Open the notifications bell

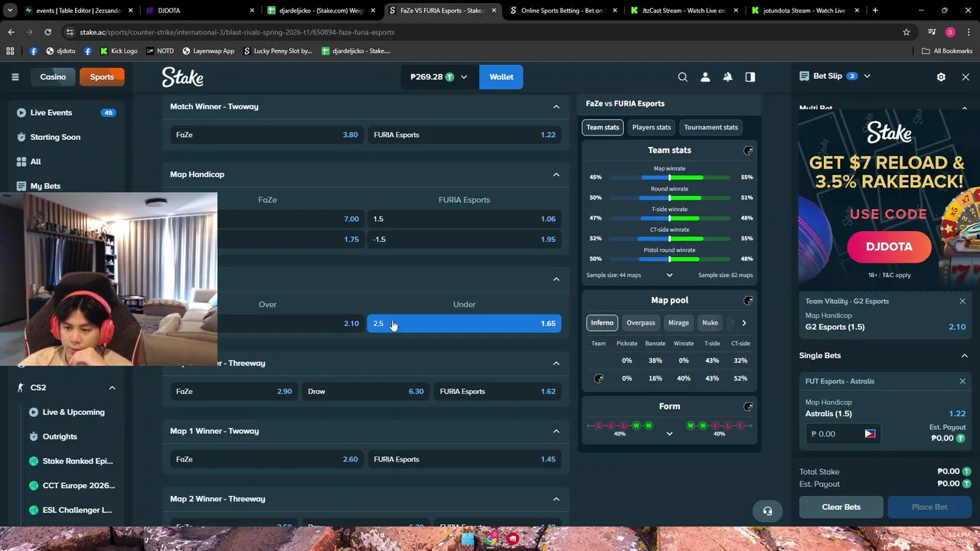(727, 77)
